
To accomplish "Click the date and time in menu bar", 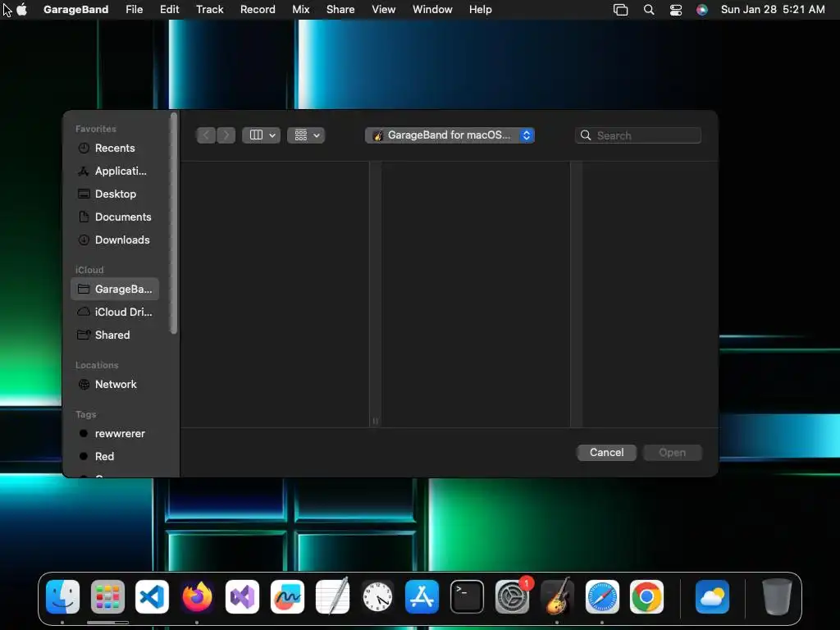I will click(773, 10).
